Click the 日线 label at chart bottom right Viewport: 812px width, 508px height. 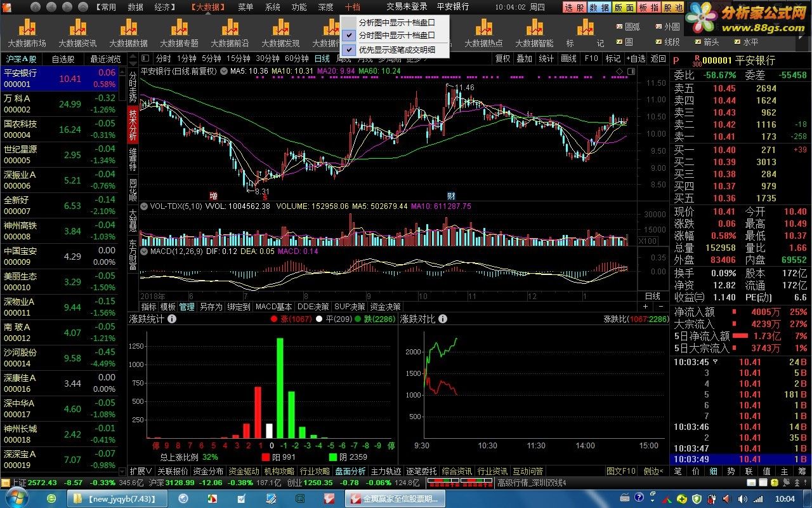pyautogui.click(x=653, y=296)
